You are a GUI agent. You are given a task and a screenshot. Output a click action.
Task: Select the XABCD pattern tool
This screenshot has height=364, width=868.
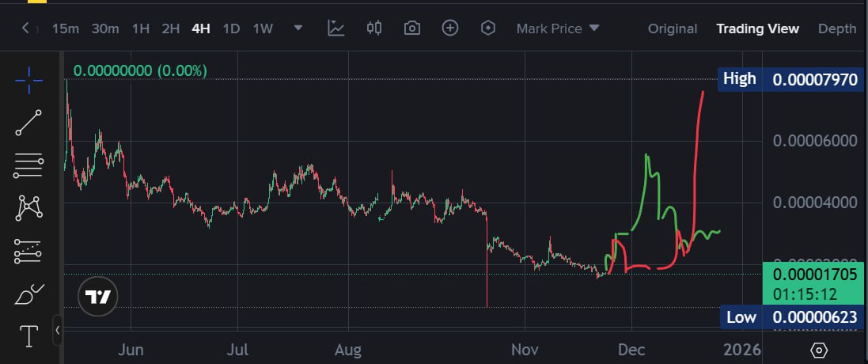pos(29,208)
